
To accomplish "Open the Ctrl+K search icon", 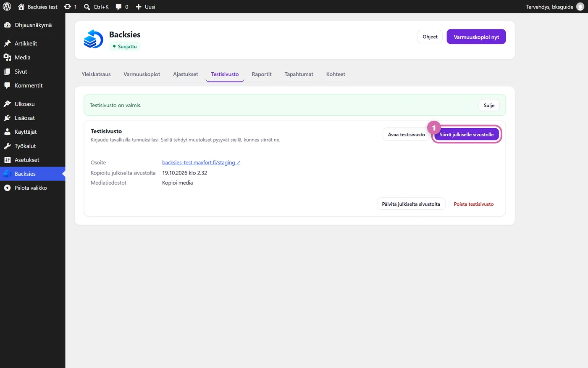I will click(x=87, y=7).
